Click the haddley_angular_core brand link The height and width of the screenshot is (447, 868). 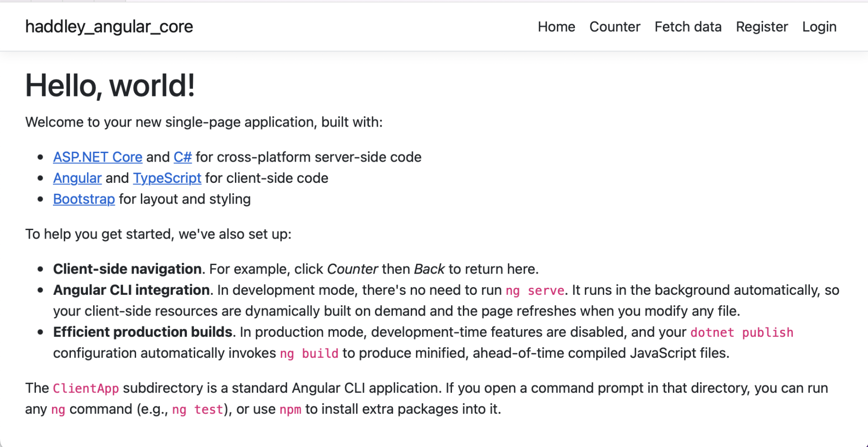point(109,27)
